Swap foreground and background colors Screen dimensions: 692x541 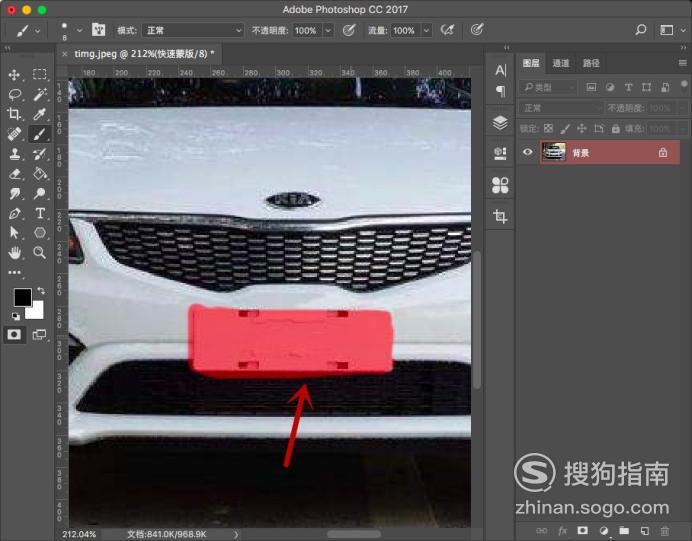click(41, 290)
